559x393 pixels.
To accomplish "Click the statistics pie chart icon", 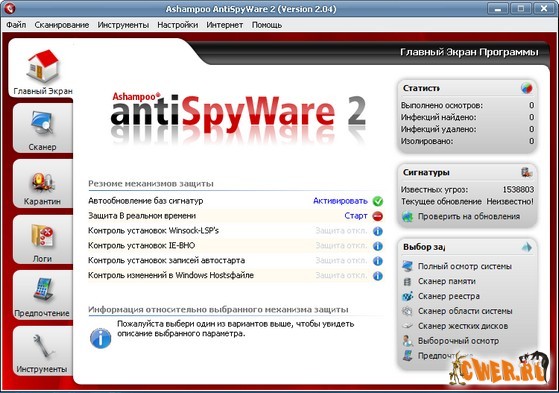I will pos(527,88).
